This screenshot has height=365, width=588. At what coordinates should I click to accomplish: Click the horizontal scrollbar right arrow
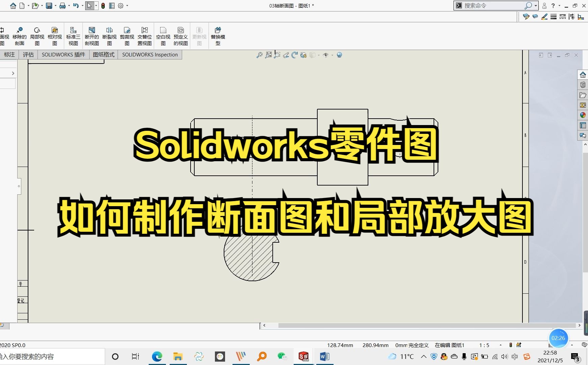[579, 325]
